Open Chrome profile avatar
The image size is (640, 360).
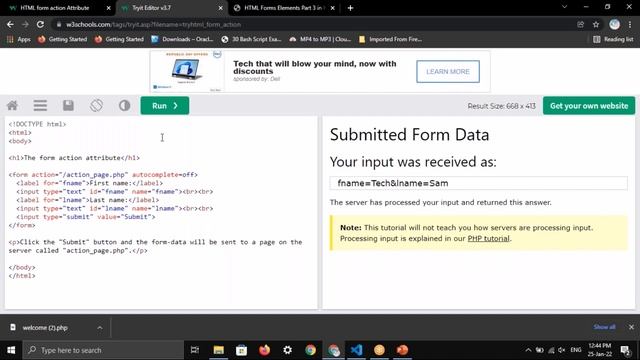[614, 24]
